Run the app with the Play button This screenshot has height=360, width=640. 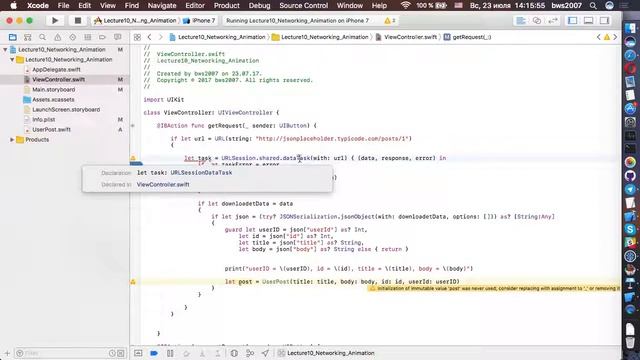pos(55,20)
